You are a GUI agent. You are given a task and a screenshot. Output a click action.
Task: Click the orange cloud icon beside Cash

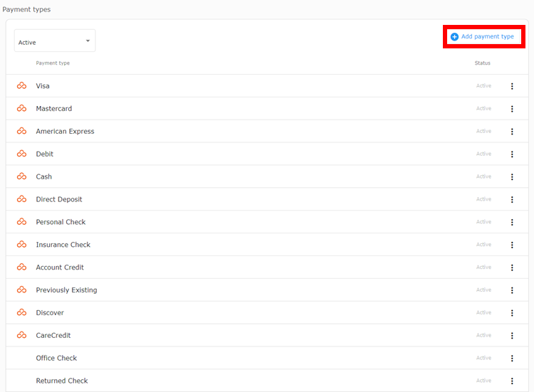[x=21, y=176]
